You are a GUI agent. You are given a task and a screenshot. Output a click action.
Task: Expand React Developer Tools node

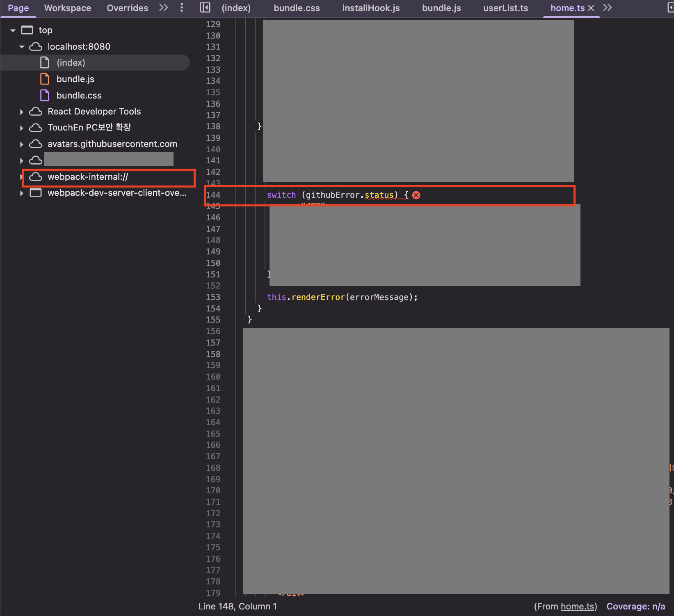click(x=22, y=112)
